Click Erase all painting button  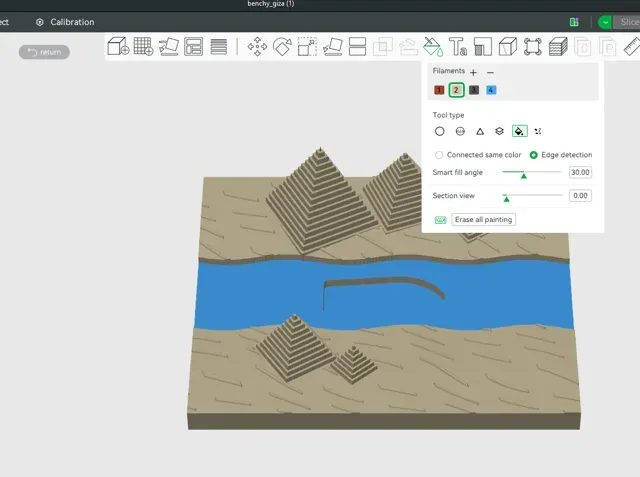coord(483,220)
